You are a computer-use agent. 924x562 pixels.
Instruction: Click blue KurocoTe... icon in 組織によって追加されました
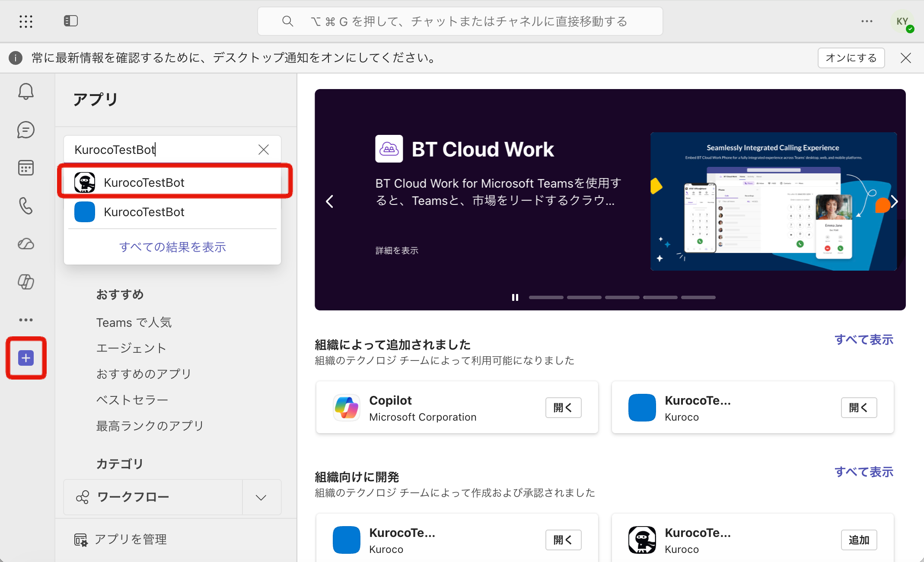(642, 407)
